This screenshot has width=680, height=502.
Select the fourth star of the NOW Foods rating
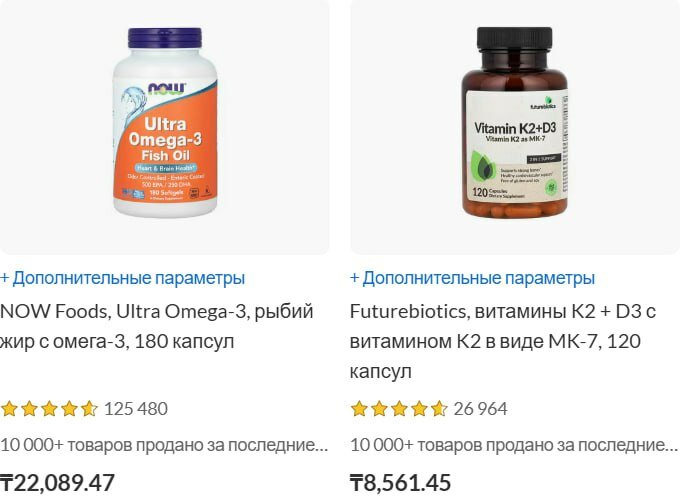tap(69, 409)
